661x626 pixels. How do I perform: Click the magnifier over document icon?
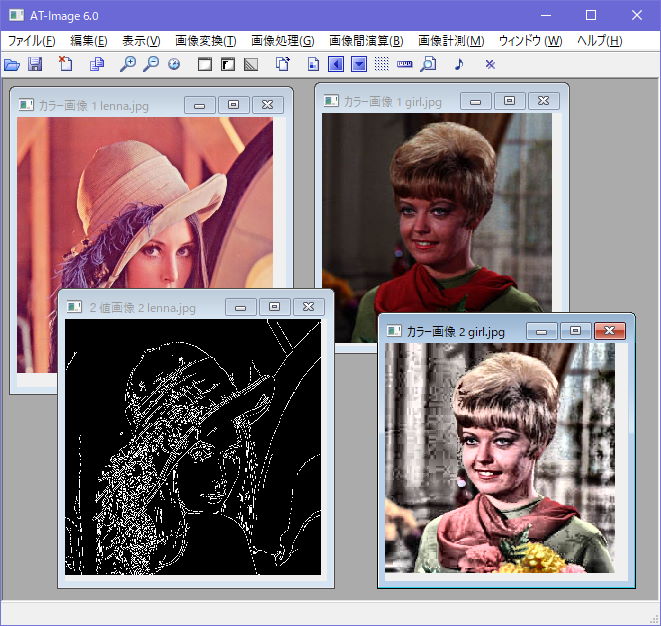[x=428, y=64]
